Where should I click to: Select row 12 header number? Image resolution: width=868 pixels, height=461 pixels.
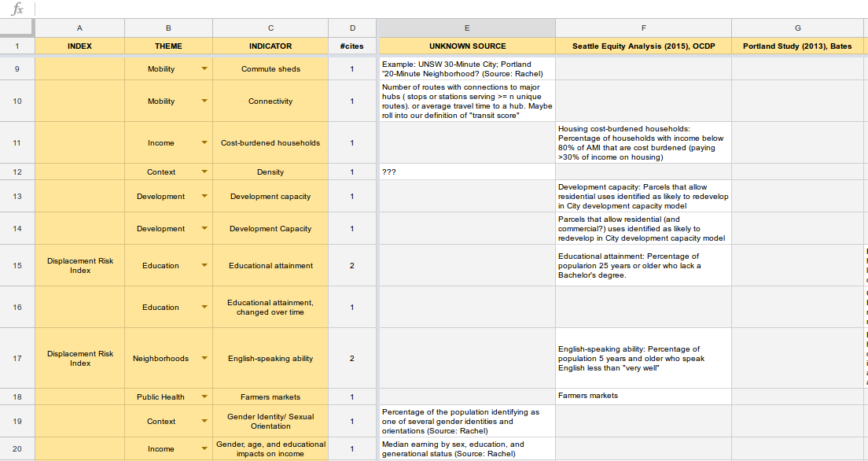pos(17,171)
